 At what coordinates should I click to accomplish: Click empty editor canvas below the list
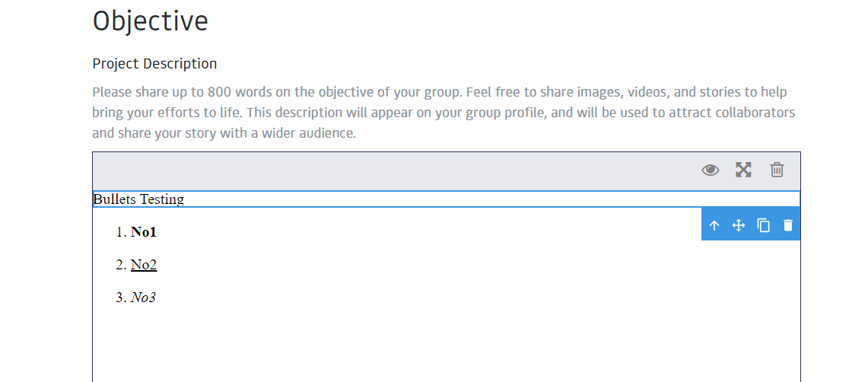(446, 347)
